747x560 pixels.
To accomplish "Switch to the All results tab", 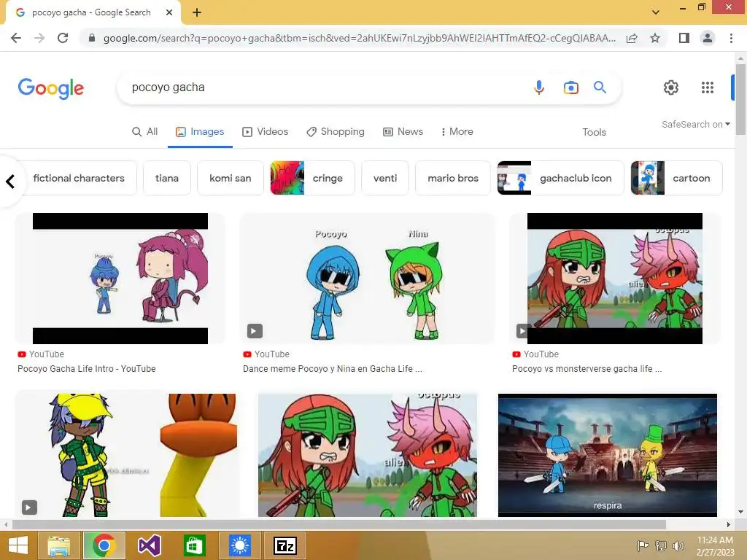I will [x=145, y=132].
